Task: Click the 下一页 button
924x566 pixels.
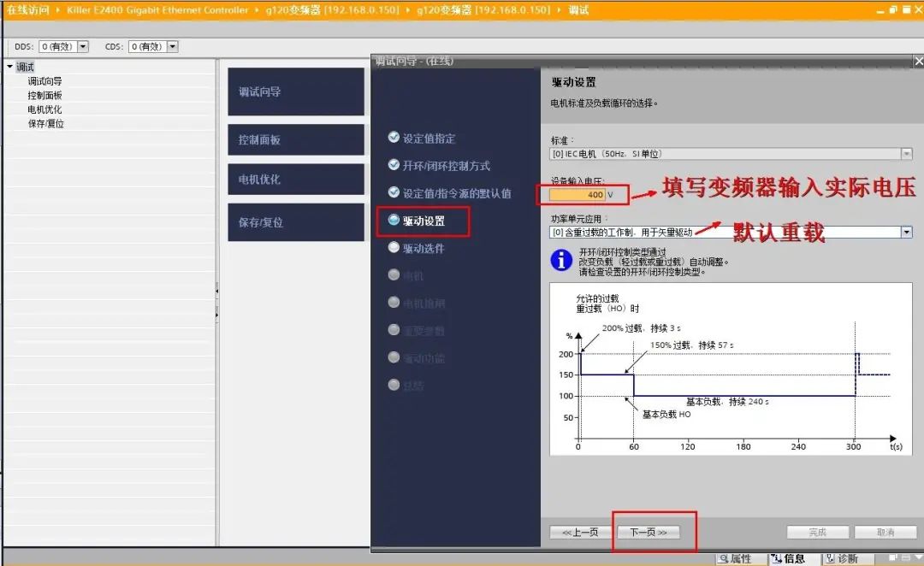Action: point(649,532)
